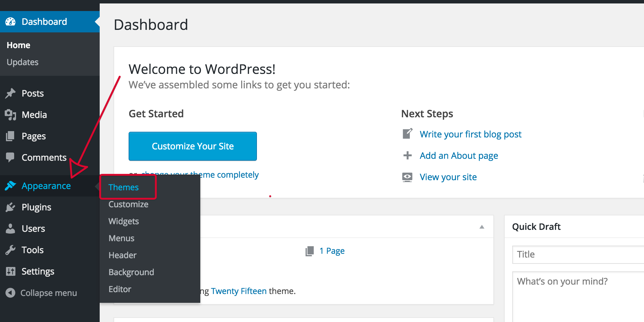The width and height of the screenshot is (644, 322).
Task: Click the edit icon beside Write your first blog post
Action: [408, 134]
